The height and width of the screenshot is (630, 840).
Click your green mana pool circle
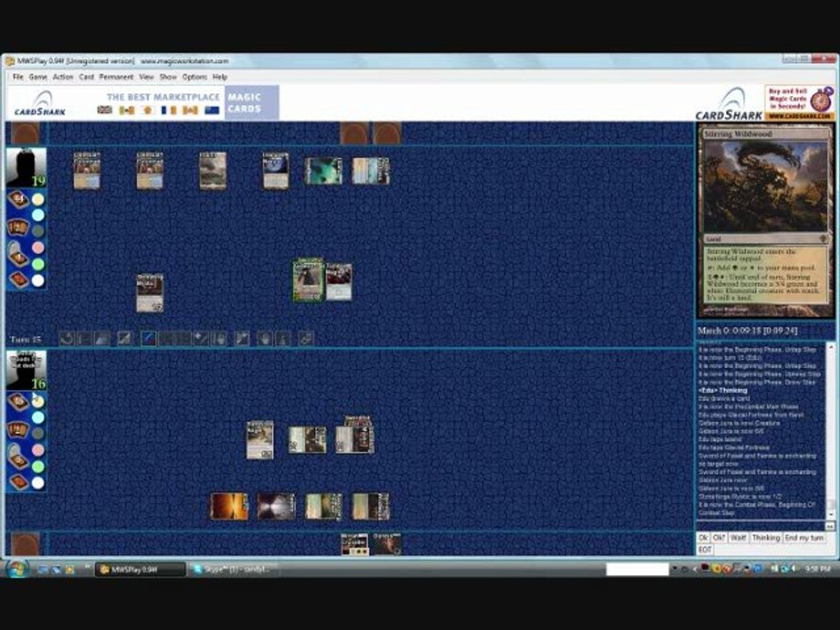point(38,466)
